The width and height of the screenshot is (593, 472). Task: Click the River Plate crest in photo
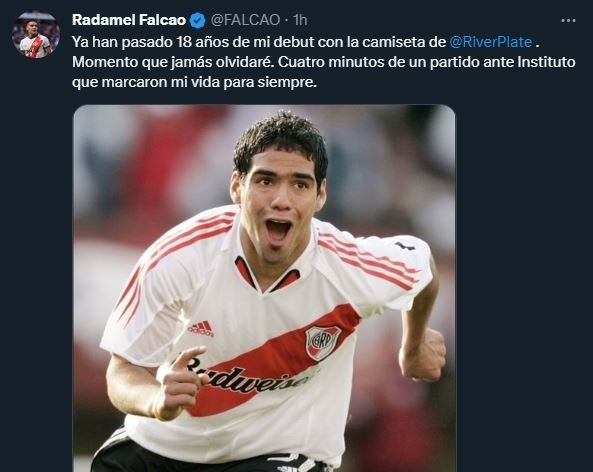(323, 342)
